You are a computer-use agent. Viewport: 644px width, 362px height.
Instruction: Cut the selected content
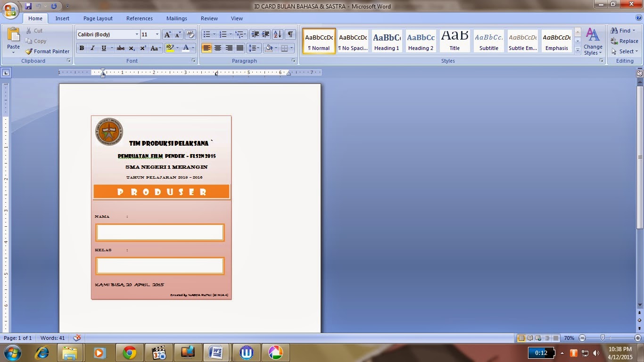(x=34, y=31)
